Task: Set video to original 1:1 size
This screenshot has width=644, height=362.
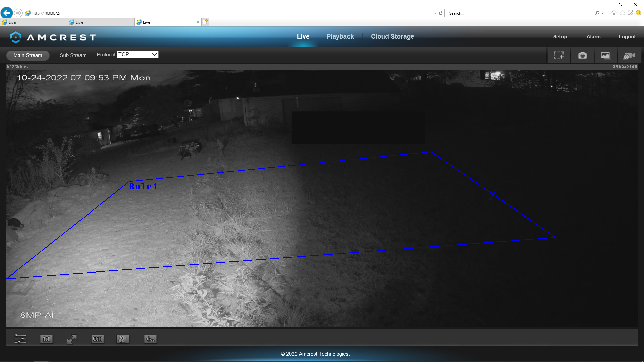Action: click(46, 339)
